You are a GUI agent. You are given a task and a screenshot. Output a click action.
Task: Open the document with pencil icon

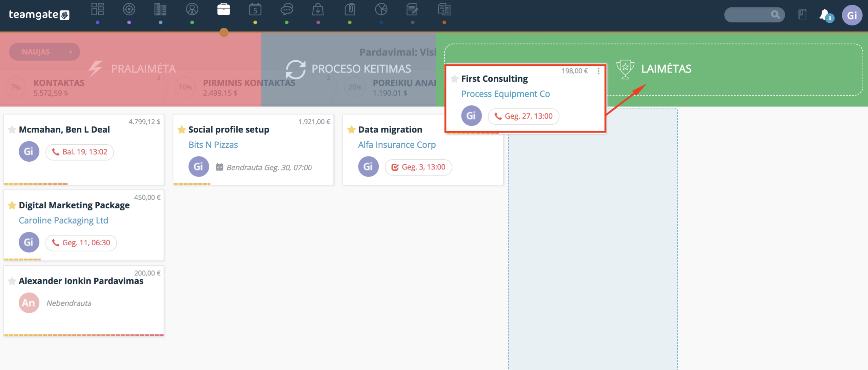412,9
